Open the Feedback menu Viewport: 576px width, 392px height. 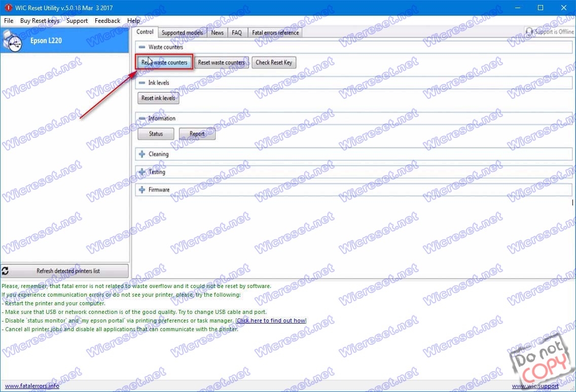(x=107, y=21)
